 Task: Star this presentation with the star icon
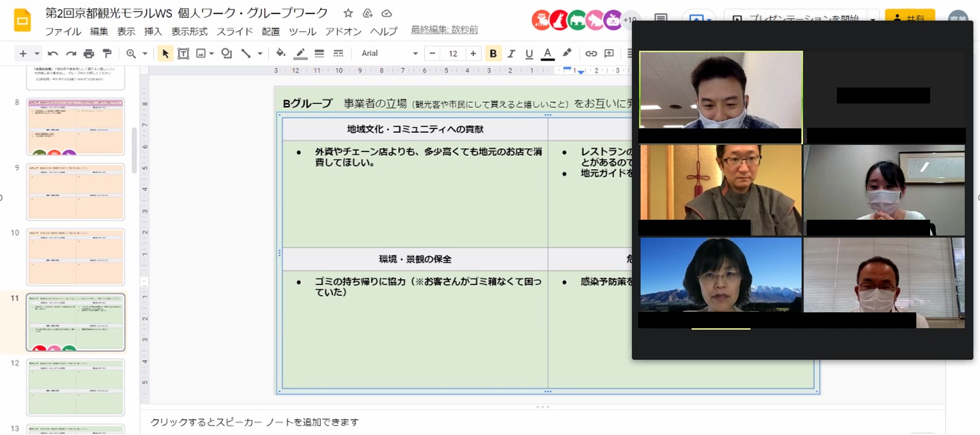[x=348, y=13]
